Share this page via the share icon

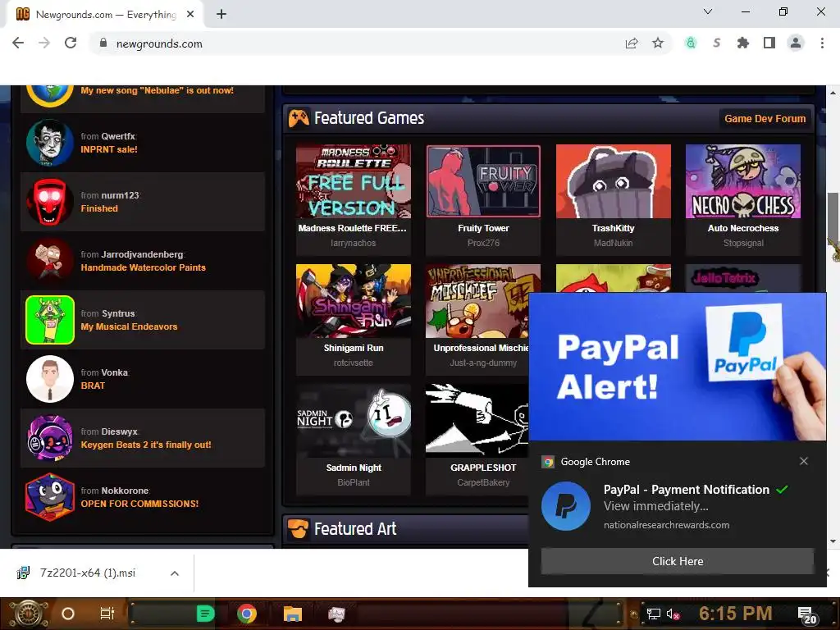tap(632, 43)
